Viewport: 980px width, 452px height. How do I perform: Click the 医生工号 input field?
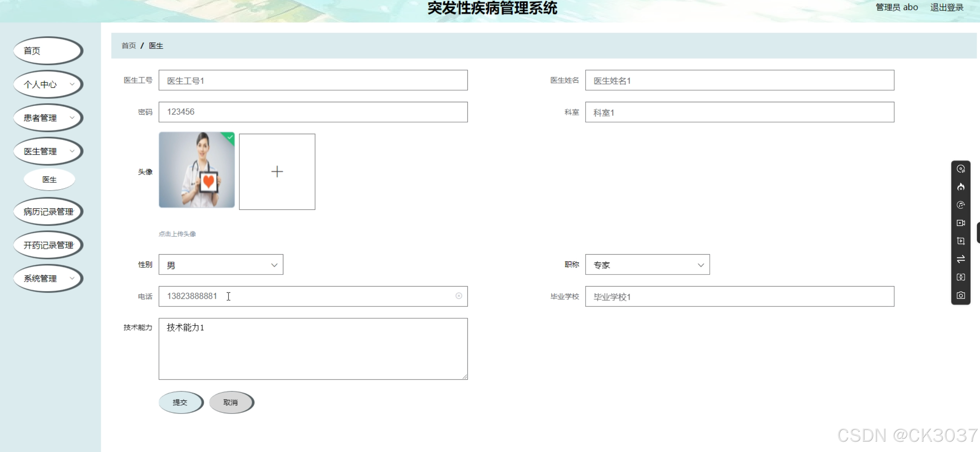[x=313, y=80]
